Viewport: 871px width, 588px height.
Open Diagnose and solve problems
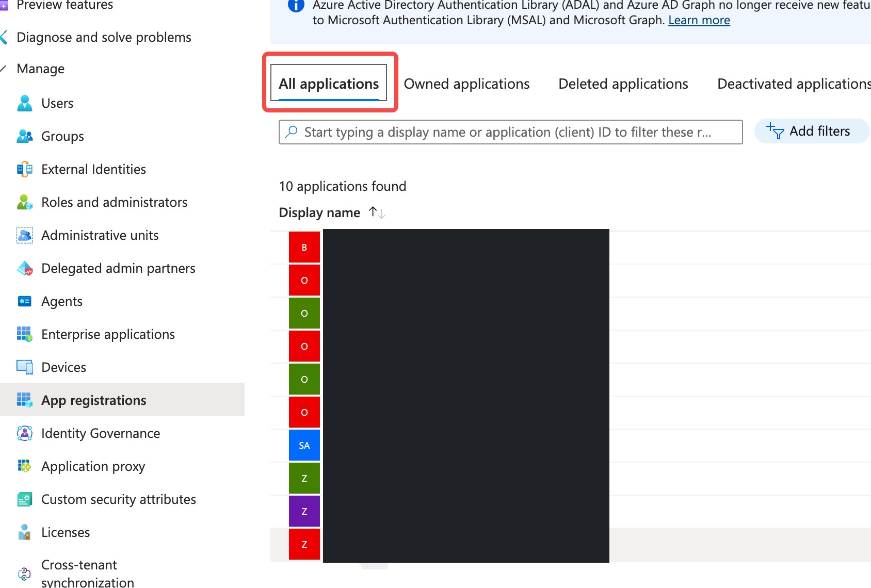pyautogui.click(x=104, y=37)
